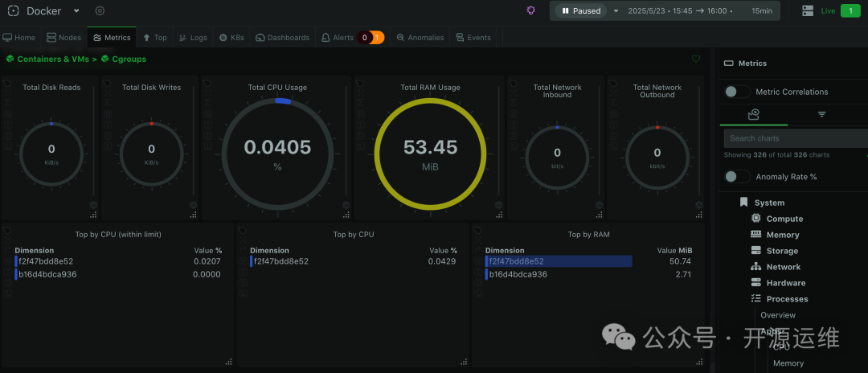This screenshot has height=373, width=868.
Task: Click the dark 0 critical alerts badge
Action: tap(364, 38)
